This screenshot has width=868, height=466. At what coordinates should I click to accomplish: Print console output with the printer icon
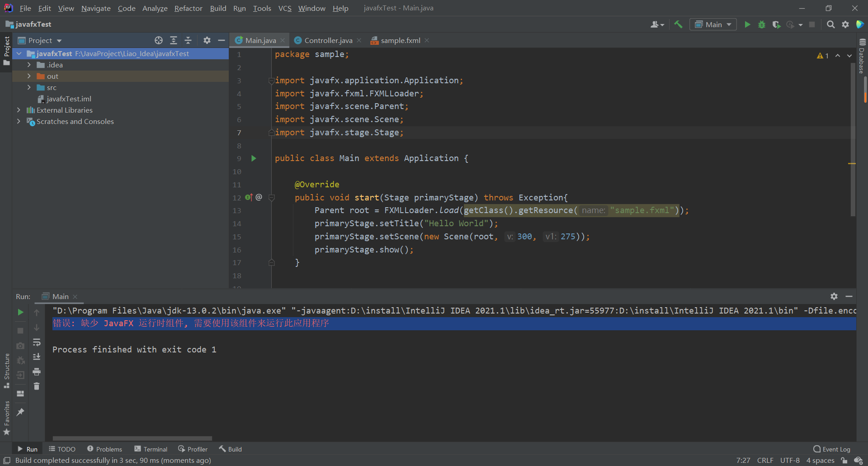(37, 371)
